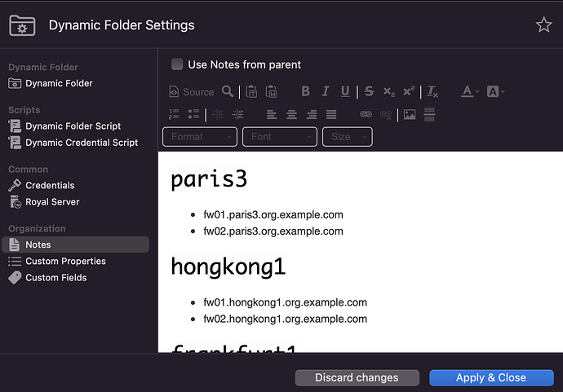The width and height of the screenshot is (563, 392).
Task: Expand the Font dropdown
Action: pos(280,137)
